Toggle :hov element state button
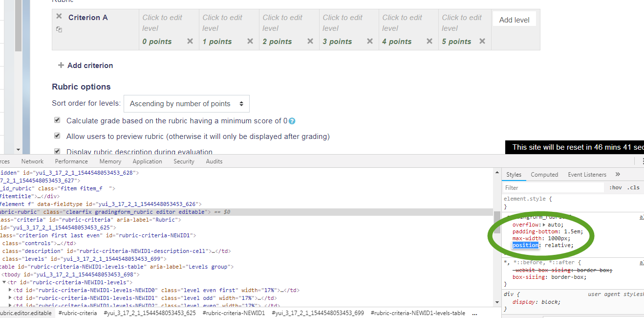644x318 pixels. point(616,187)
